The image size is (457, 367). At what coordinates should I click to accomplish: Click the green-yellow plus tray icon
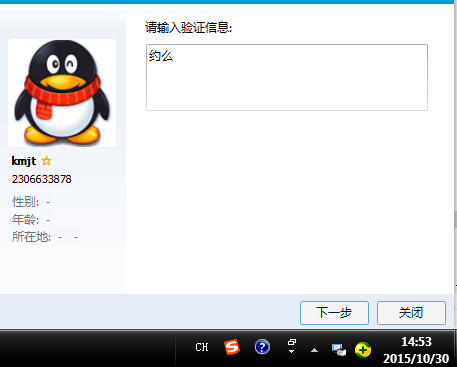(x=363, y=350)
